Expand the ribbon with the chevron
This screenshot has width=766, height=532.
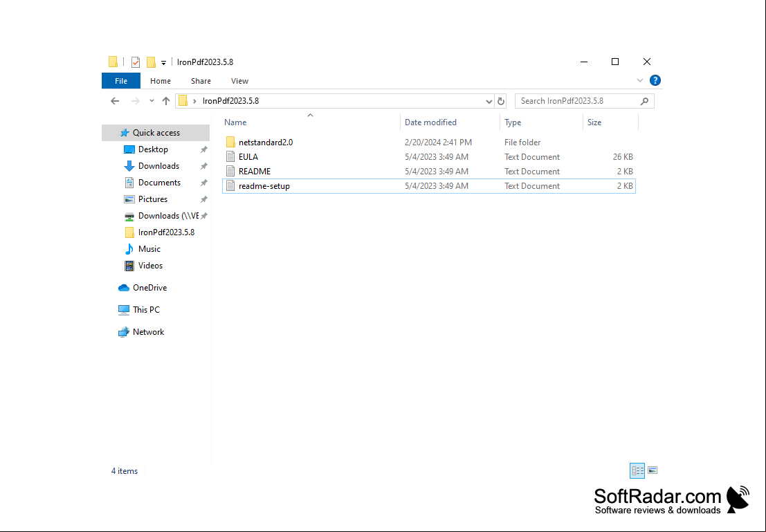point(640,81)
